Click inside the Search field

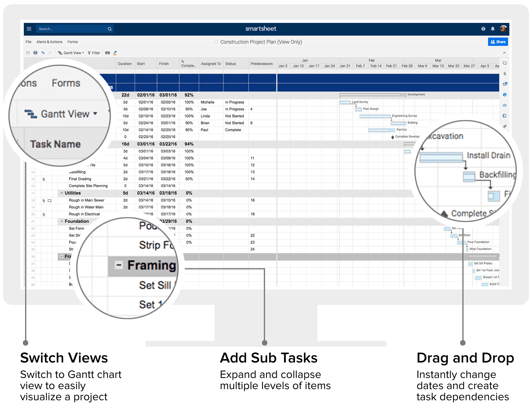coord(71,28)
